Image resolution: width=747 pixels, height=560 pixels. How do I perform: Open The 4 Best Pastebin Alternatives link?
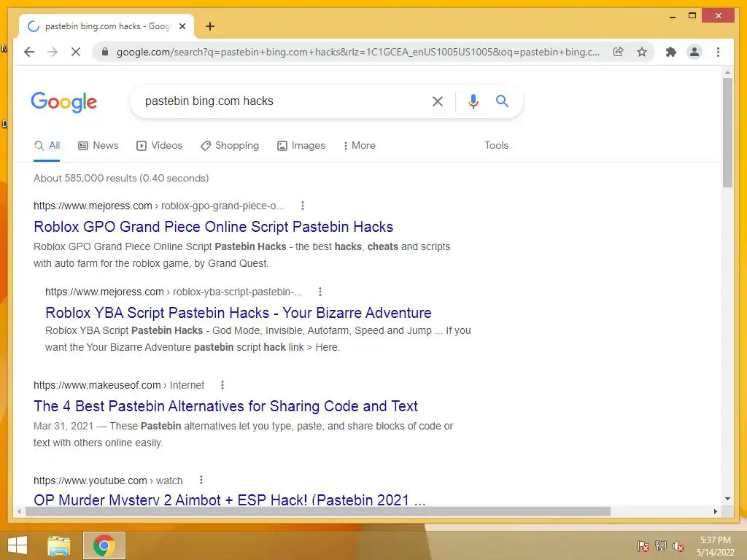pos(225,406)
